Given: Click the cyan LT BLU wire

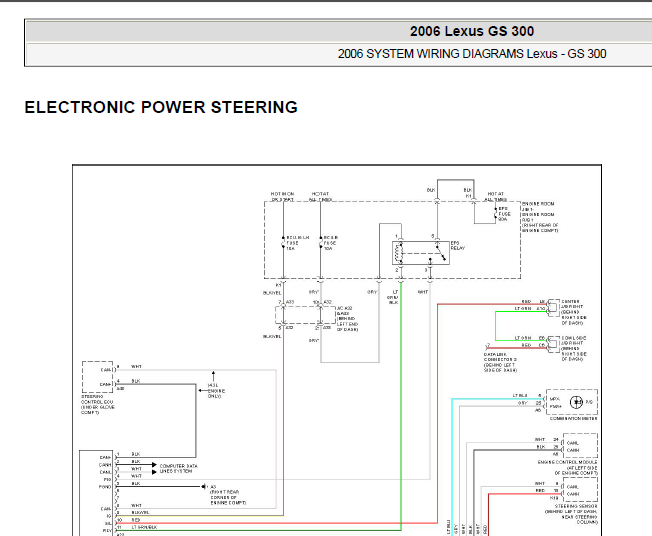Looking at the screenshot, I should tap(452, 466).
